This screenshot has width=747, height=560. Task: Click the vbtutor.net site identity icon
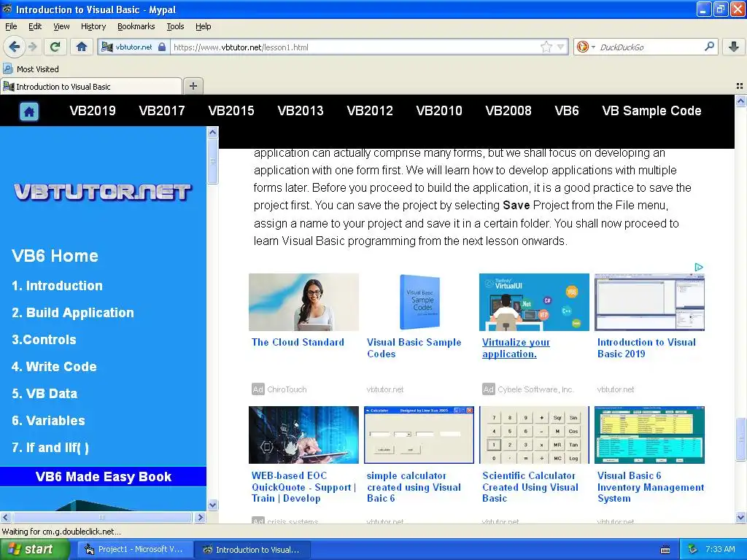tap(107, 47)
